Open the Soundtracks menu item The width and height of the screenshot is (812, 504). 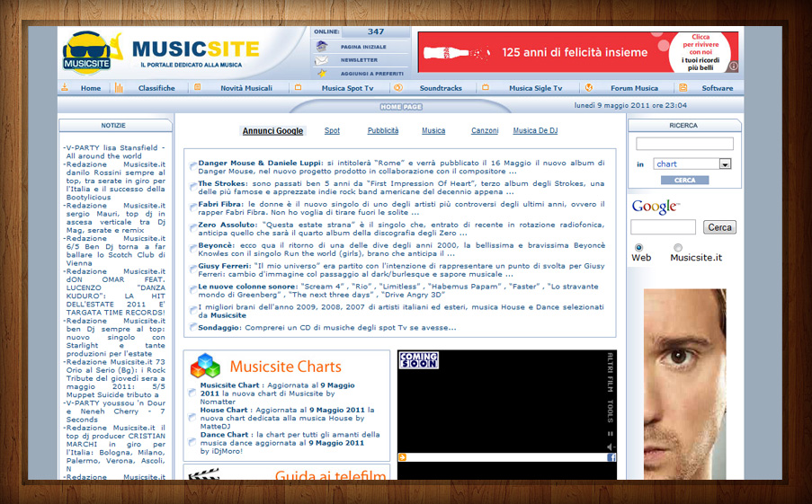coord(441,88)
